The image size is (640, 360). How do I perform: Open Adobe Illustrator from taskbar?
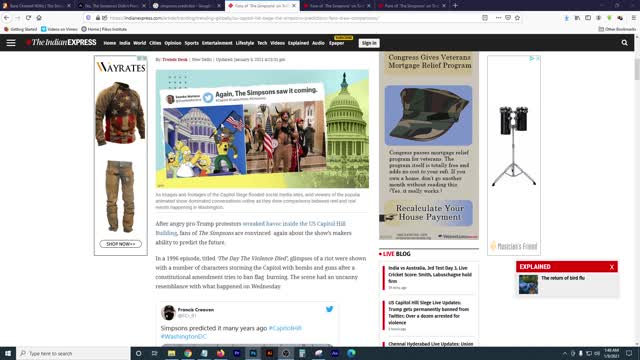click(269, 353)
